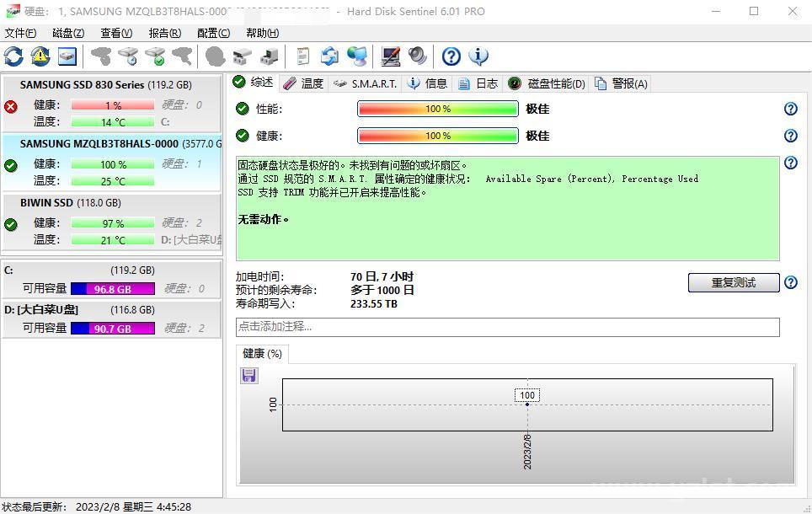Open configuration via monitor-with-pen toolbar icon
Screen dimensions: 812x514
click(x=391, y=56)
